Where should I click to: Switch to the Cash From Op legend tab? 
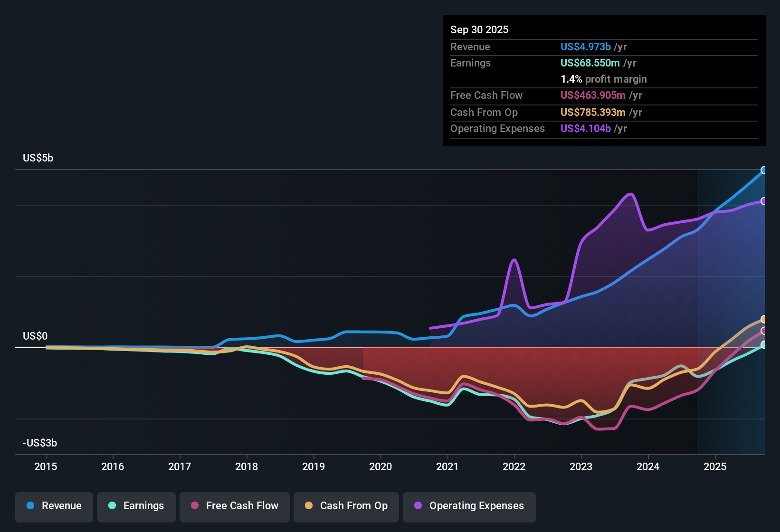pyautogui.click(x=346, y=506)
